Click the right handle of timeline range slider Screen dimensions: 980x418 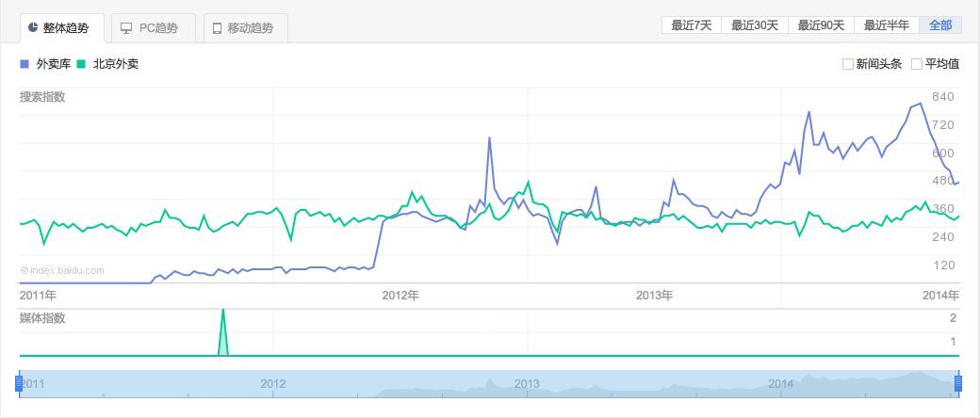959,383
